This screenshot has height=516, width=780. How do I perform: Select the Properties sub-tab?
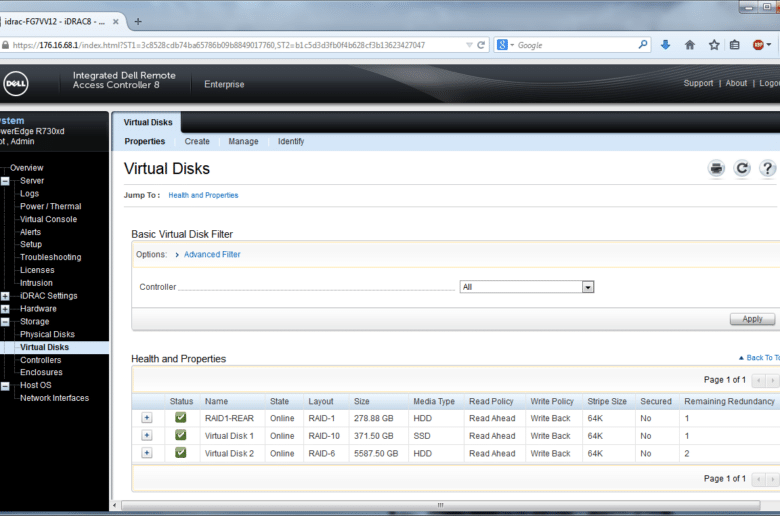[x=145, y=141]
